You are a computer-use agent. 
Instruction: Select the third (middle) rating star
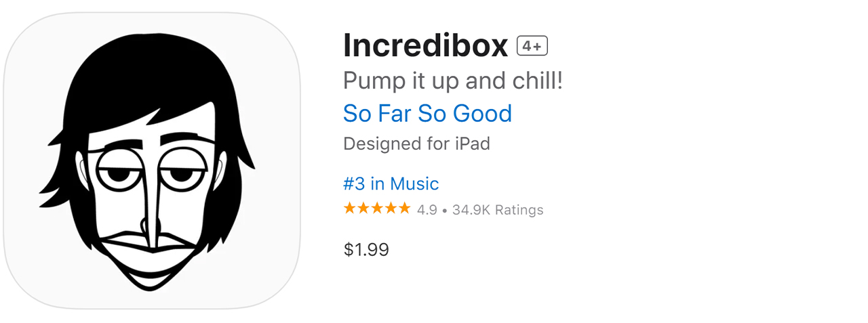click(377, 209)
